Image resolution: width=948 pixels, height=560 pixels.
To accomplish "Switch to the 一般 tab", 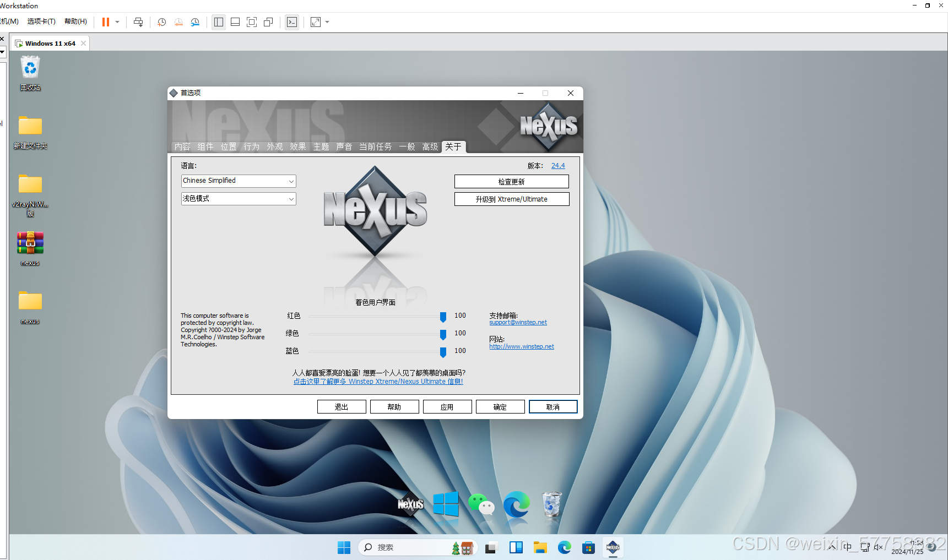I will click(x=407, y=146).
